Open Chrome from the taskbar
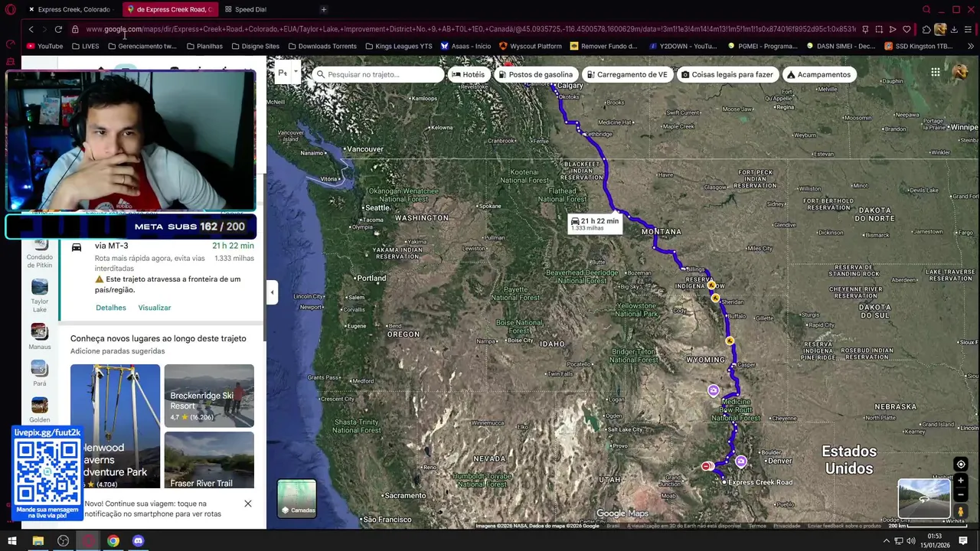The width and height of the screenshot is (980, 551). click(113, 541)
